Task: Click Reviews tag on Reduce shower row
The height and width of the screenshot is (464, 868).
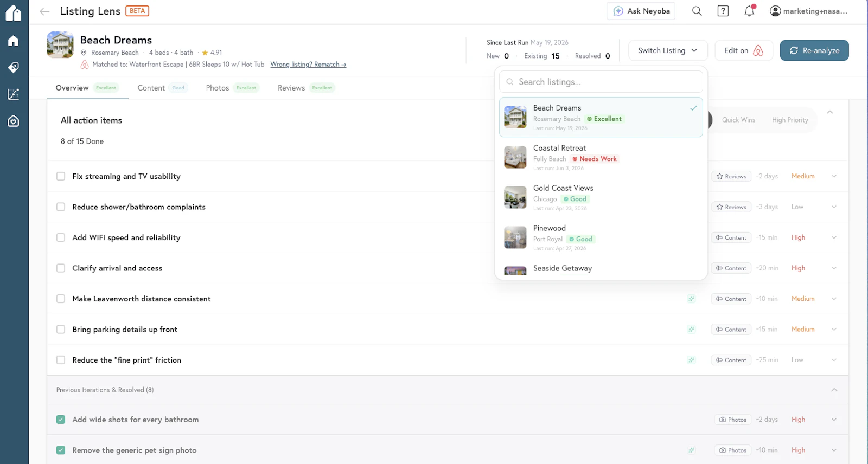Action: 731,207
